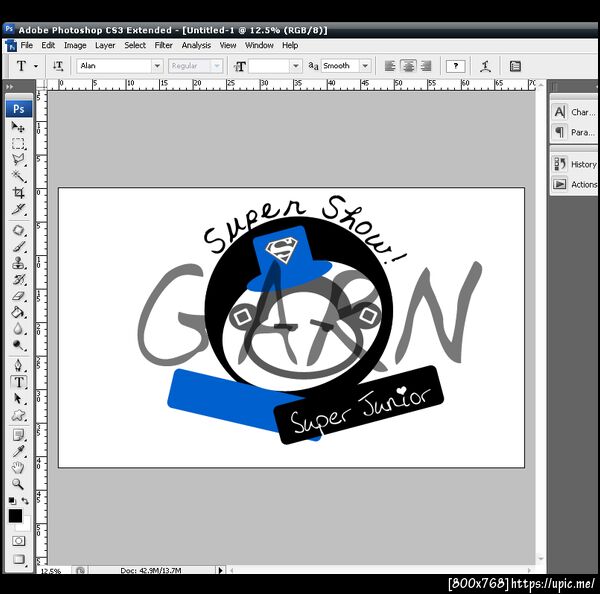Screen dimensions: 600x594
Task: Open the Help menu
Action: [290, 46]
